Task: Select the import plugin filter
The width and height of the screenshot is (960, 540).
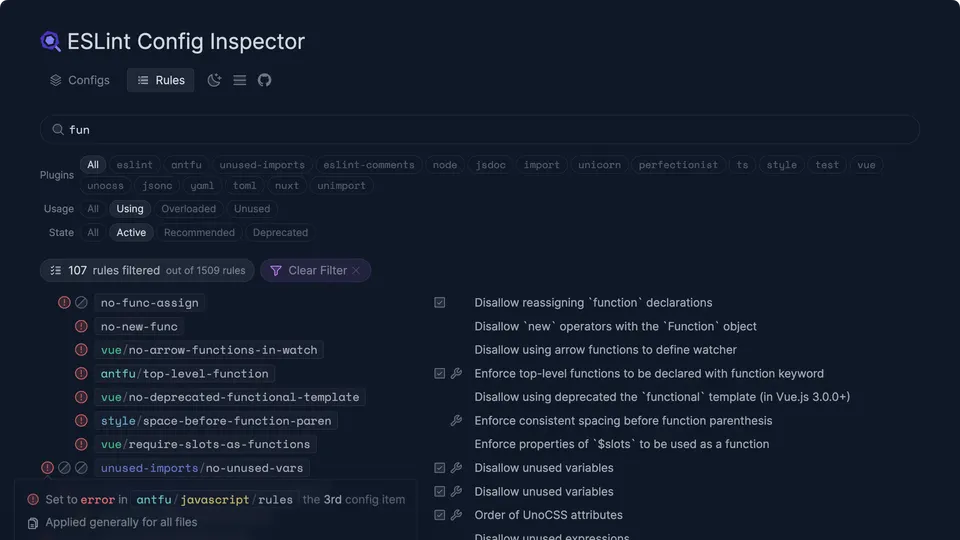Action: (x=542, y=165)
